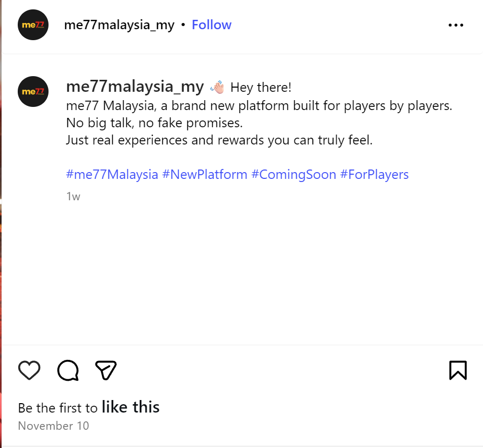Viewport: 483px width, 448px height.
Task: Open the #me77Malaysia hashtag
Action: pos(112,174)
